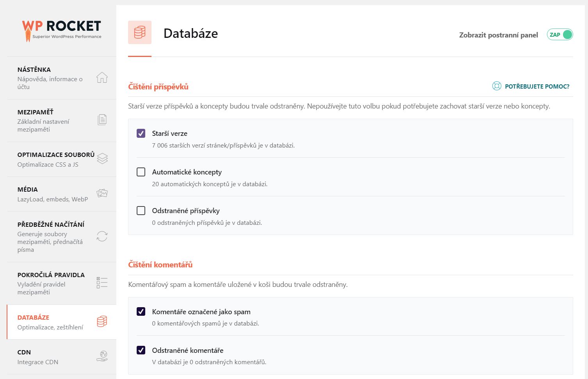This screenshot has height=379, width=588.
Task: Click the Zobrazit postranní panel label
Action: tap(499, 35)
